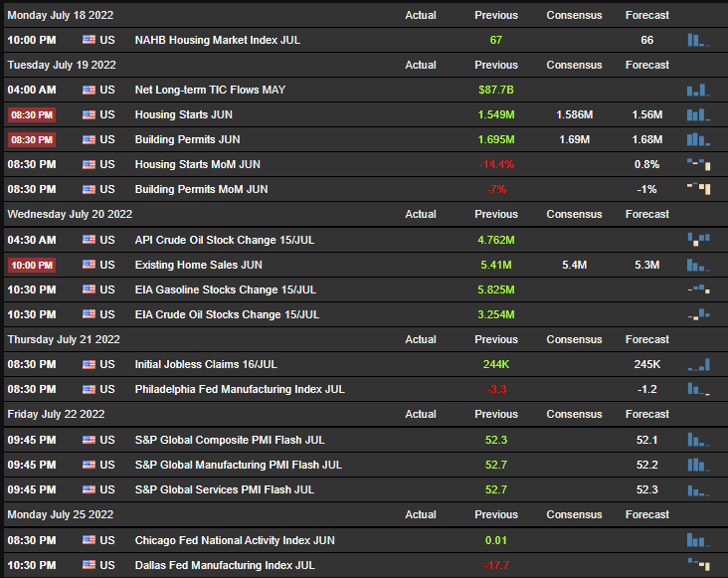Open NAHB Housing Market Index JUL event
The image size is (728, 578).
click(217, 40)
